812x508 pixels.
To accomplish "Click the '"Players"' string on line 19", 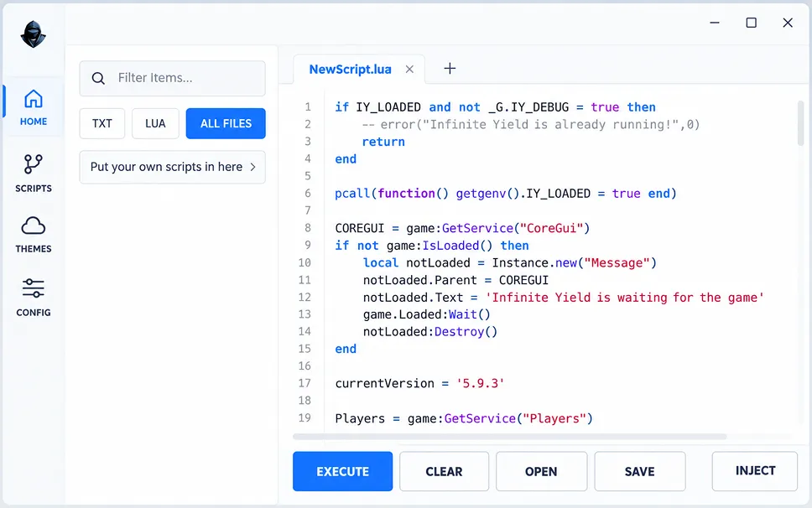I will pos(554,418).
